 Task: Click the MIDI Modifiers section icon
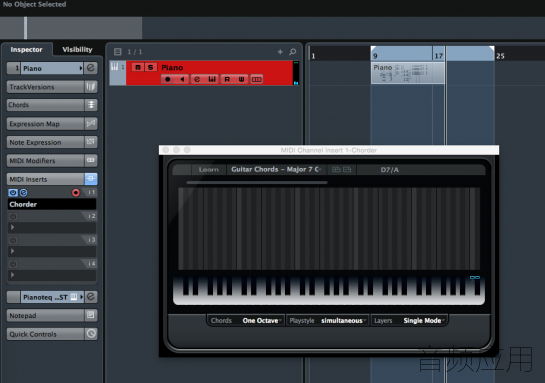[x=91, y=160]
